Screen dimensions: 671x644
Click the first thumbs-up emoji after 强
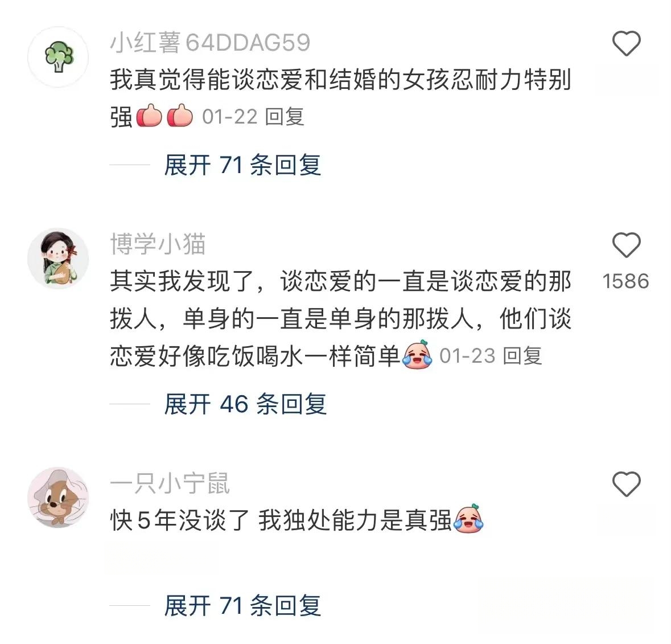coord(149,116)
